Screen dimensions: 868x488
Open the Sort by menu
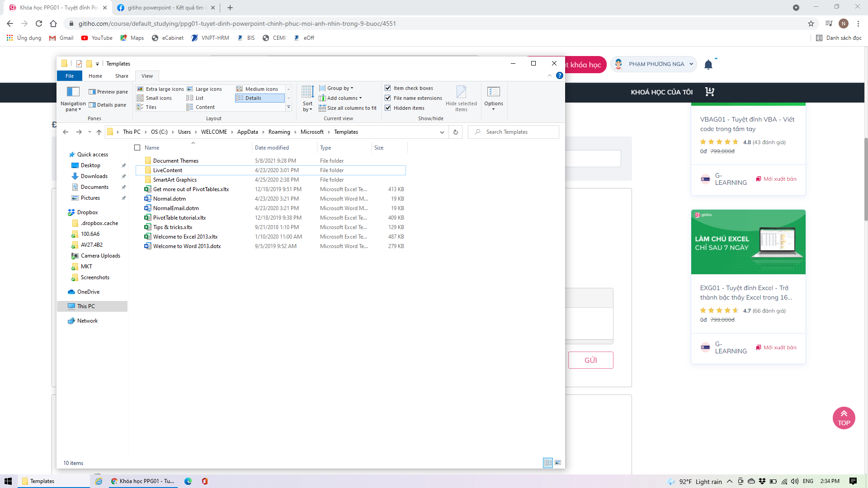click(307, 99)
